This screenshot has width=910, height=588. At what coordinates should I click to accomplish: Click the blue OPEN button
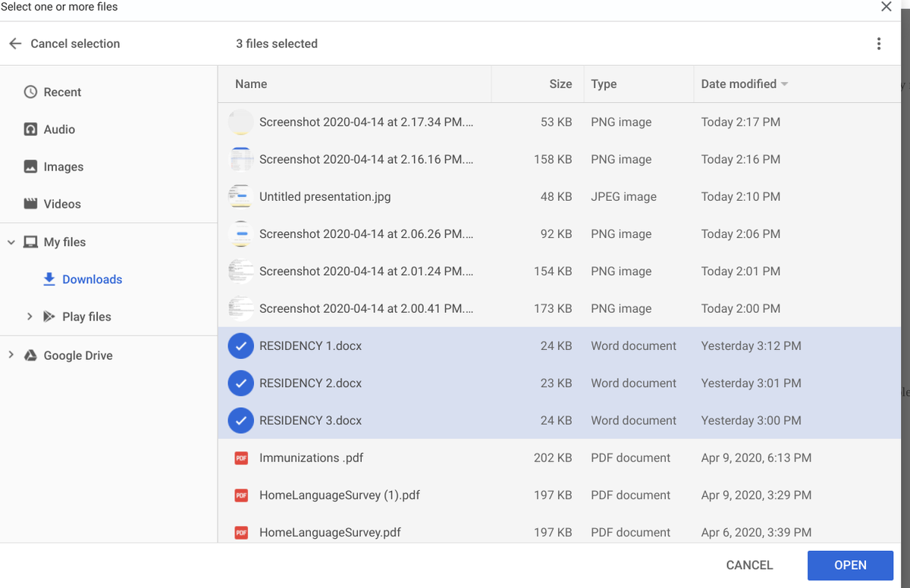(x=850, y=565)
